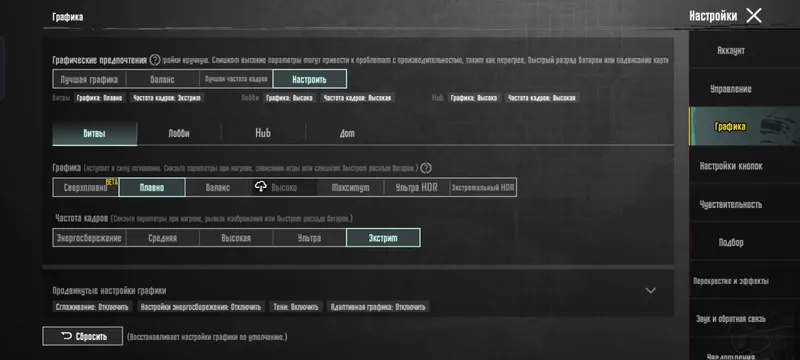The height and width of the screenshot is (360, 800).
Task: Open Подбор settings section
Action: click(744, 242)
